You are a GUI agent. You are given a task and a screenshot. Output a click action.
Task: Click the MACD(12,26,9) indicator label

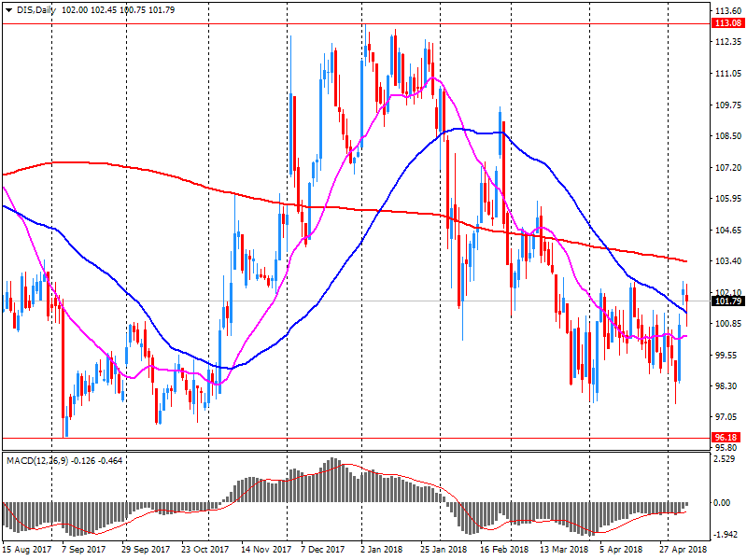pos(37,460)
